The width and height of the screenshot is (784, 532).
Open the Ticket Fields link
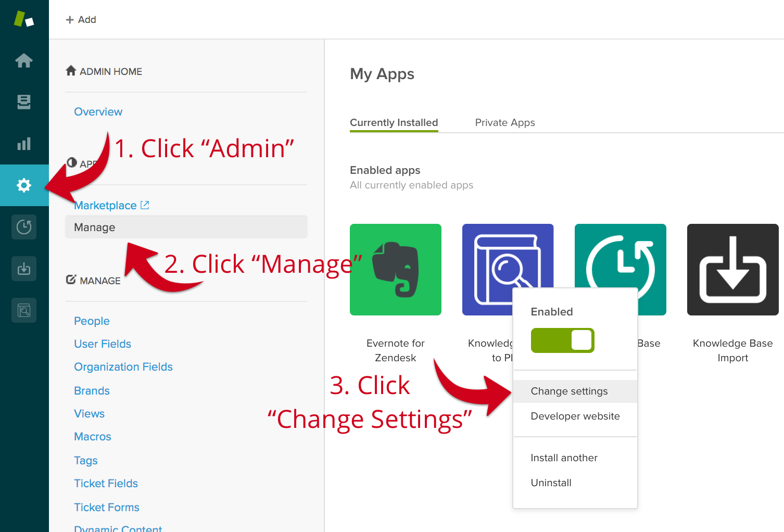pyautogui.click(x=106, y=484)
